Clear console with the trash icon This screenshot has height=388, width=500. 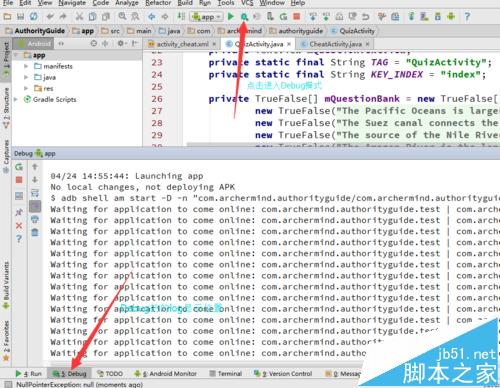point(35,232)
